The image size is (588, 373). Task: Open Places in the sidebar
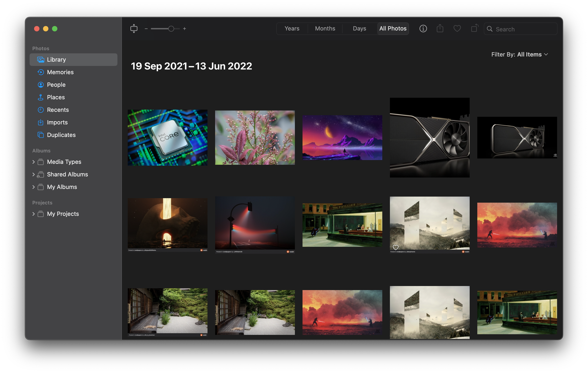click(x=56, y=97)
